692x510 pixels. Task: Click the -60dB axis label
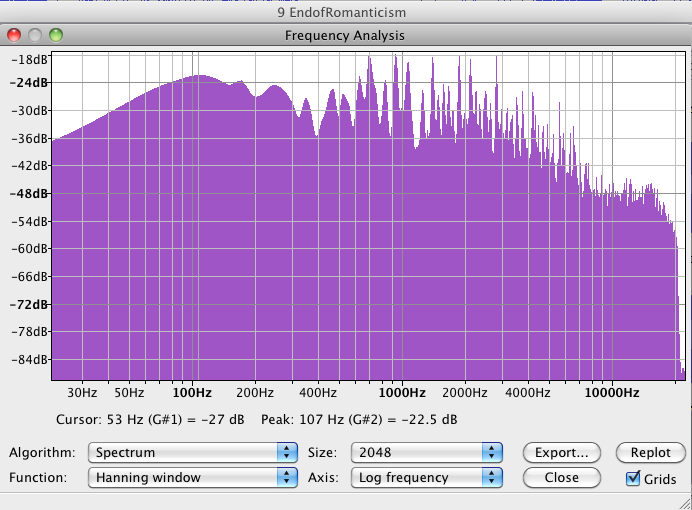[29, 249]
